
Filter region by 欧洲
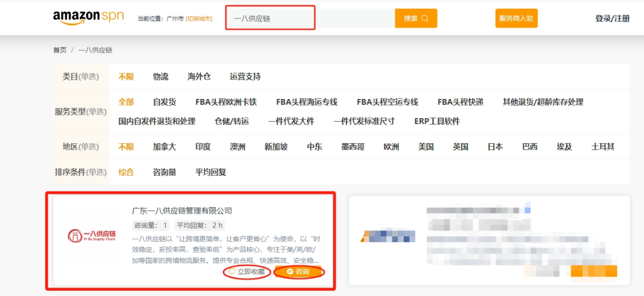tap(391, 147)
